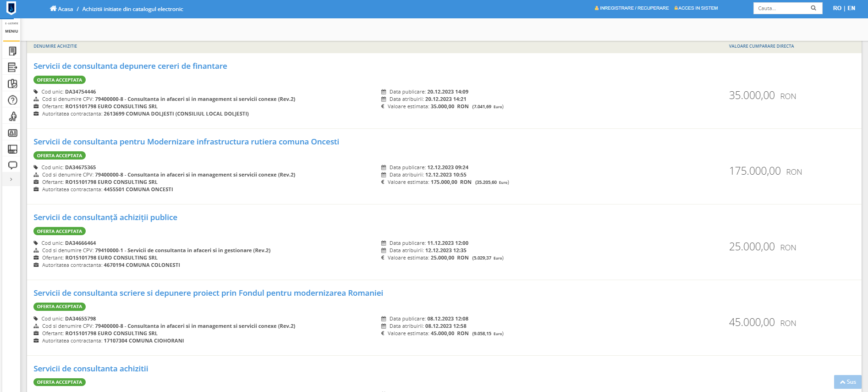The height and width of the screenshot is (392, 868).
Task: Go to Acasa home link
Action: (61, 9)
